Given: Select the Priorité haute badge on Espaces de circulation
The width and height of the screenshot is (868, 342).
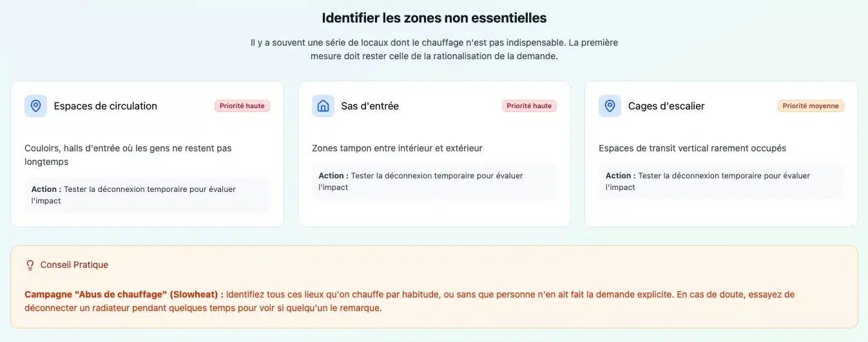Looking at the screenshot, I should coord(242,106).
